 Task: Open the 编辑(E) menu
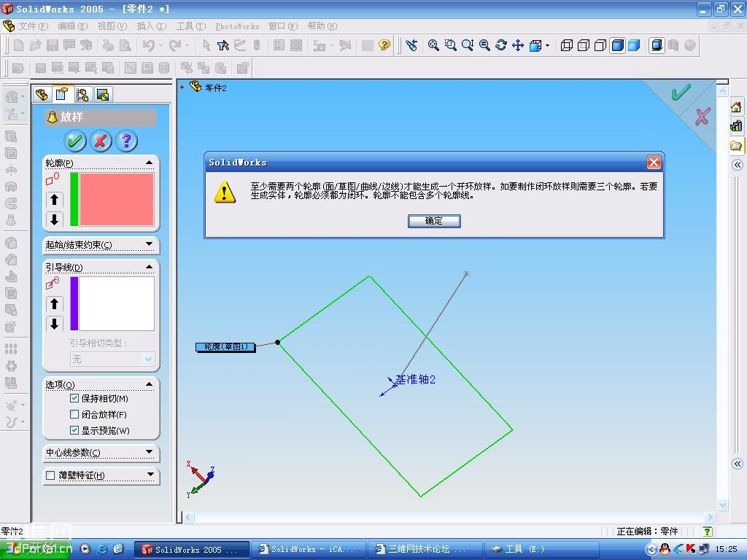pos(72,26)
